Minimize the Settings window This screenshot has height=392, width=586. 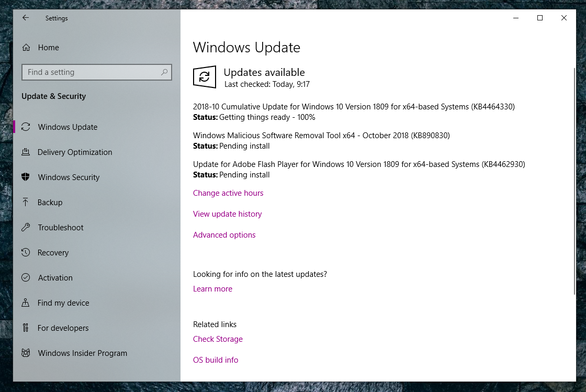click(x=516, y=18)
